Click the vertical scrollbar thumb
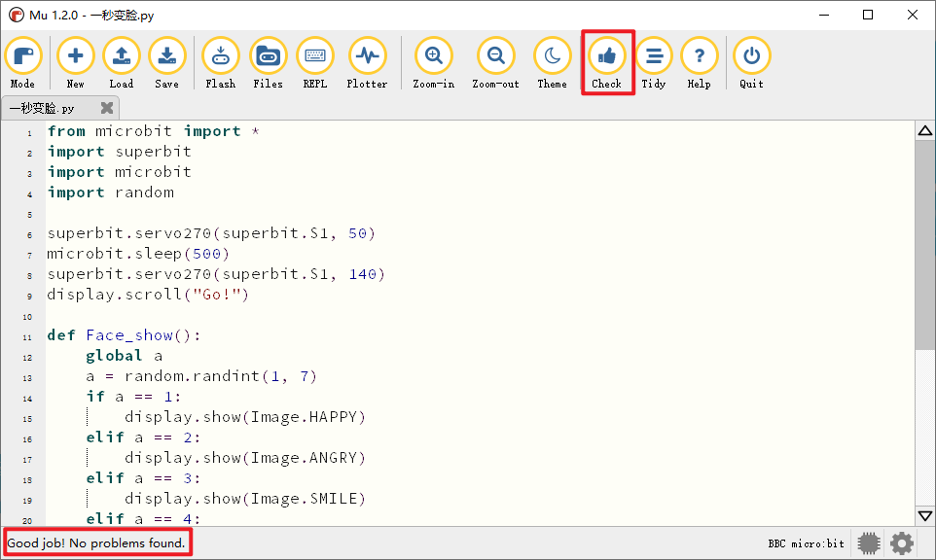The height and width of the screenshot is (560, 936). [925, 245]
